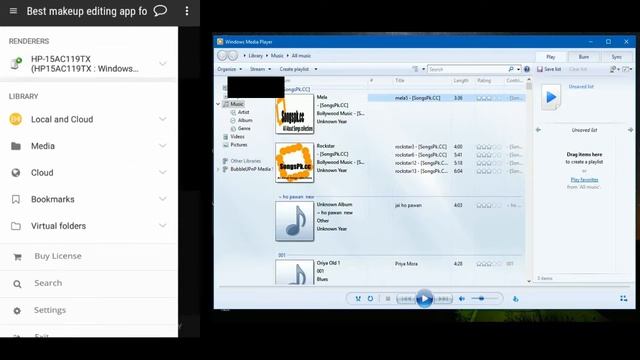Click the forward arrow in Windows Media Player
Screen dimensions: 640x360
(x=233, y=56)
